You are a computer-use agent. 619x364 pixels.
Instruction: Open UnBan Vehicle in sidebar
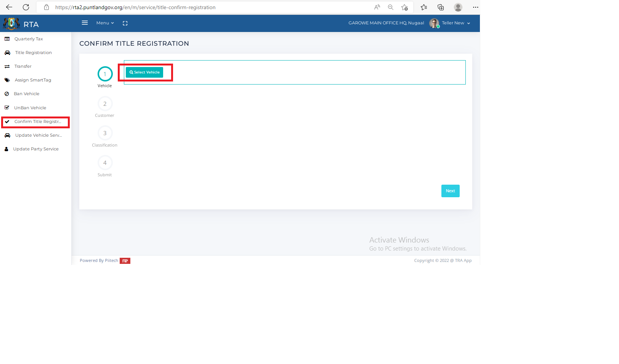(35, 108)
